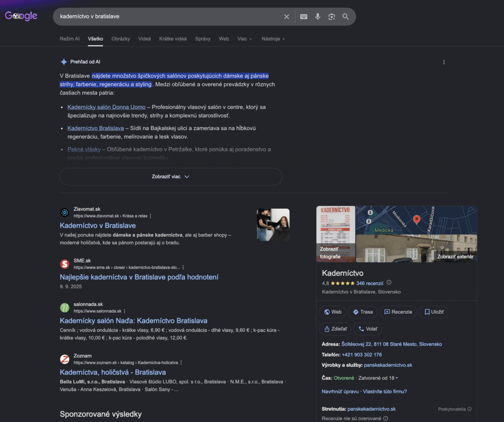The width and height of the screenshot is (504, 422).
Task: Open Kadernícky salón Naďa result
Action: coord(133,321)
